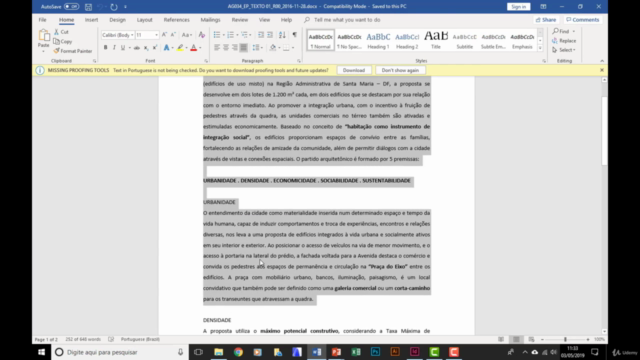Apply red font color
Screen dimensions: 640x360
[193, 48]
